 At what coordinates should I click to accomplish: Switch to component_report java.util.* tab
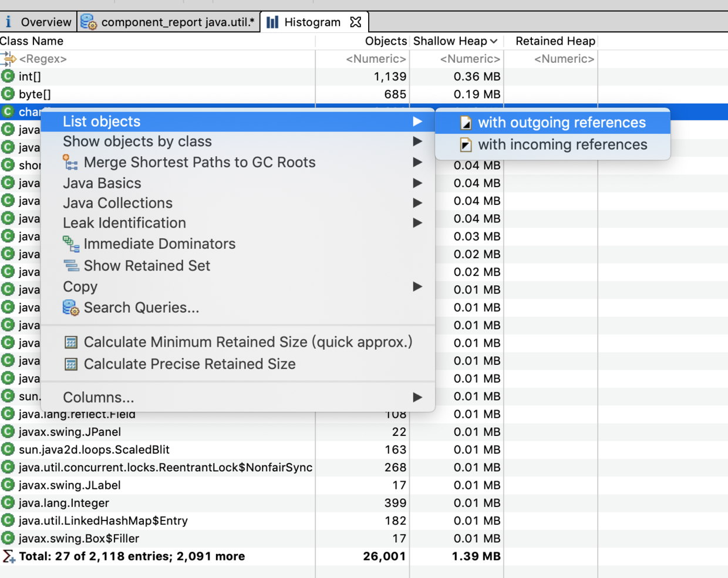(x=169, y=22)
